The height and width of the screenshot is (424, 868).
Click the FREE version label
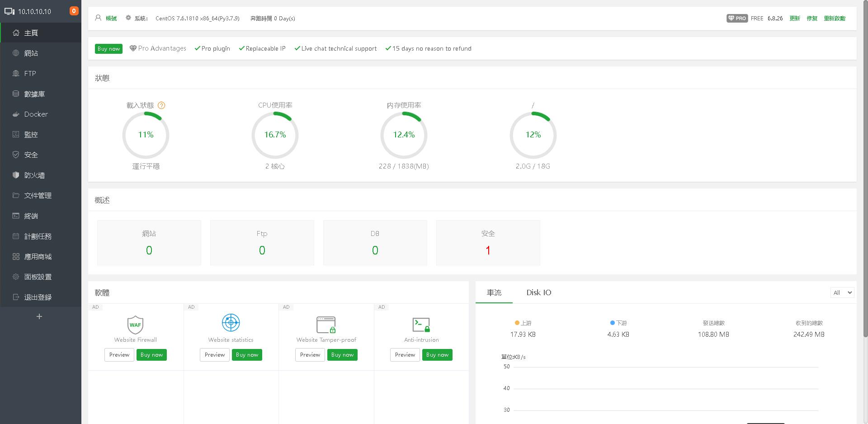pyautogui.click(x=757, y=19)
